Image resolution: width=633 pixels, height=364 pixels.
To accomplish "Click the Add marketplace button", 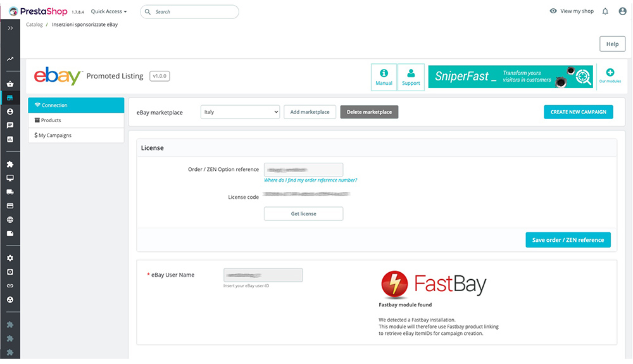I will 310,112.
